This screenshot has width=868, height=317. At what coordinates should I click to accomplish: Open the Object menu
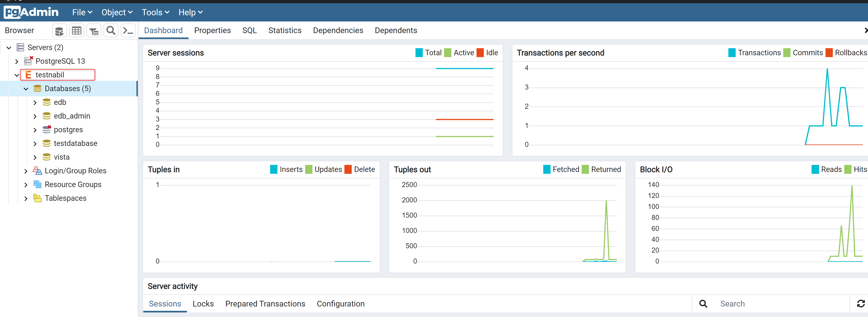(117, 13)
